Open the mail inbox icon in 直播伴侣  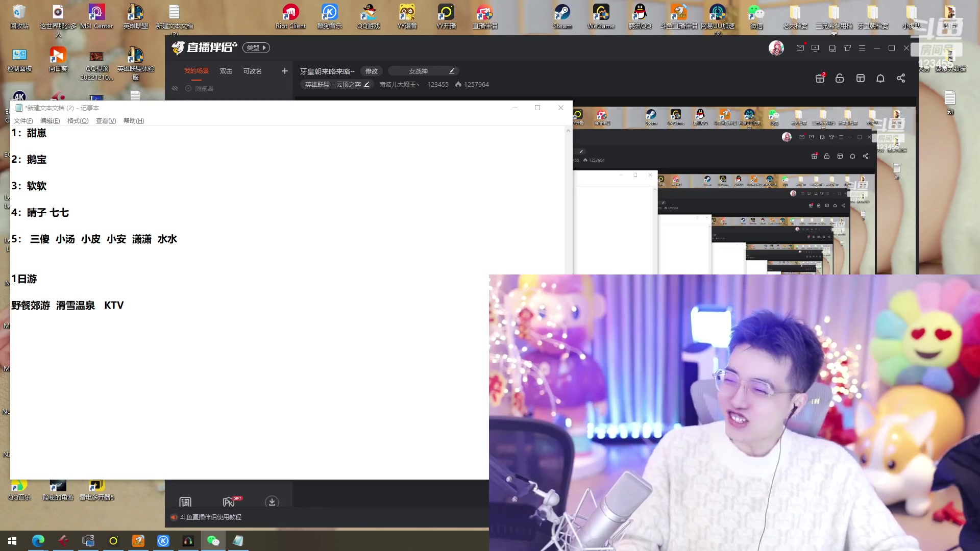point(800,48)
